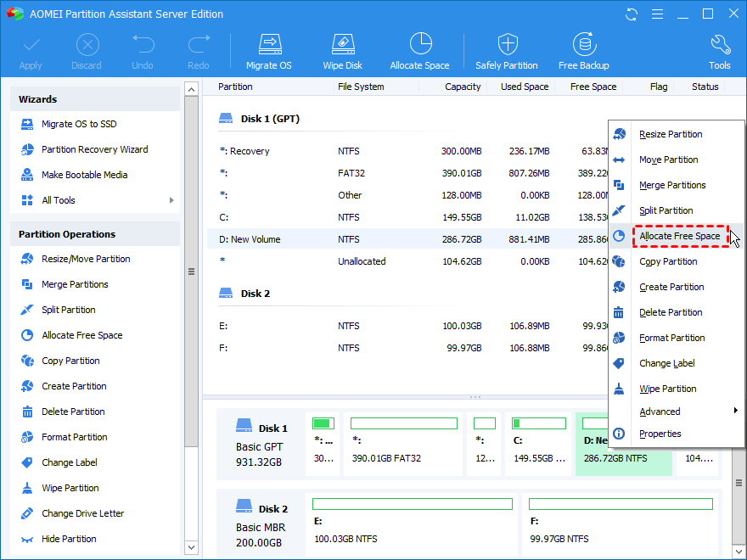Click Allocate Space in the toolbar

419,51
